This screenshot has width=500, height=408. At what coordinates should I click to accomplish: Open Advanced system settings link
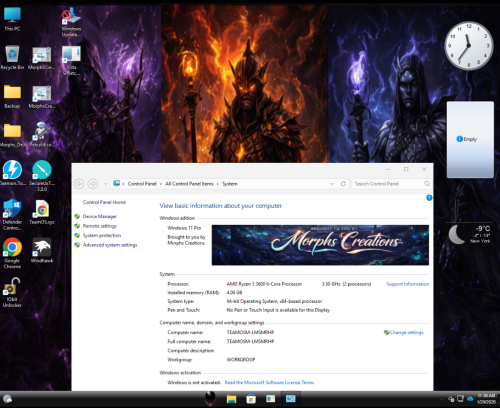coord(110,245)
